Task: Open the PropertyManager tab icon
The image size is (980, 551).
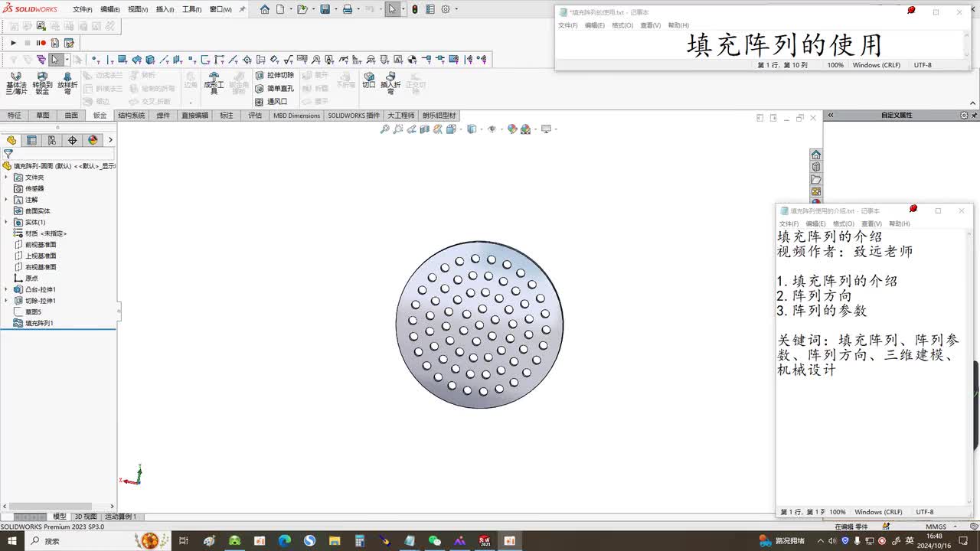Action: pyautogui.click(x=31, y=140)
